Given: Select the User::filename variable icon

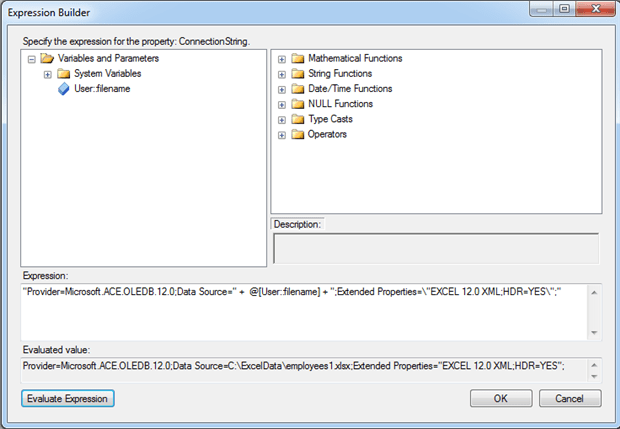Looking at the screenshot, I should tap(63, 89).
